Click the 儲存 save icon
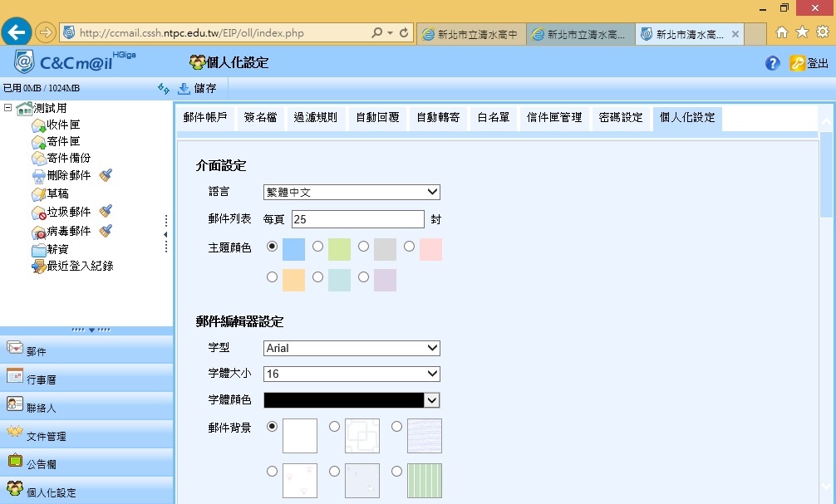836x504 pixels. coord(184,88)
